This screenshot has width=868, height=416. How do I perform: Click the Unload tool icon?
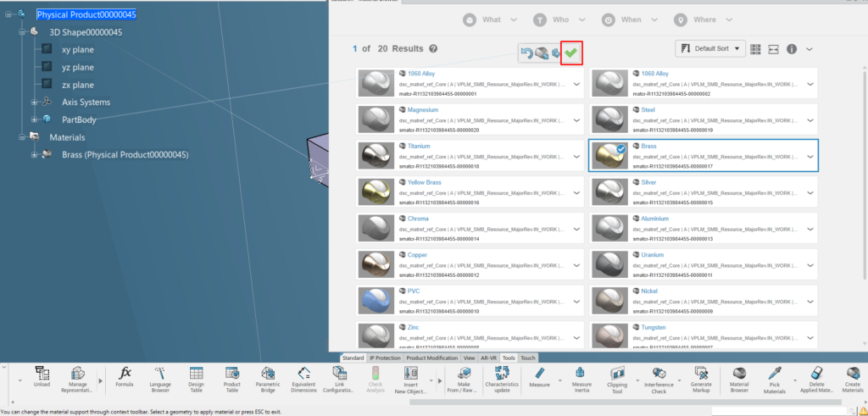pos(42,376)
